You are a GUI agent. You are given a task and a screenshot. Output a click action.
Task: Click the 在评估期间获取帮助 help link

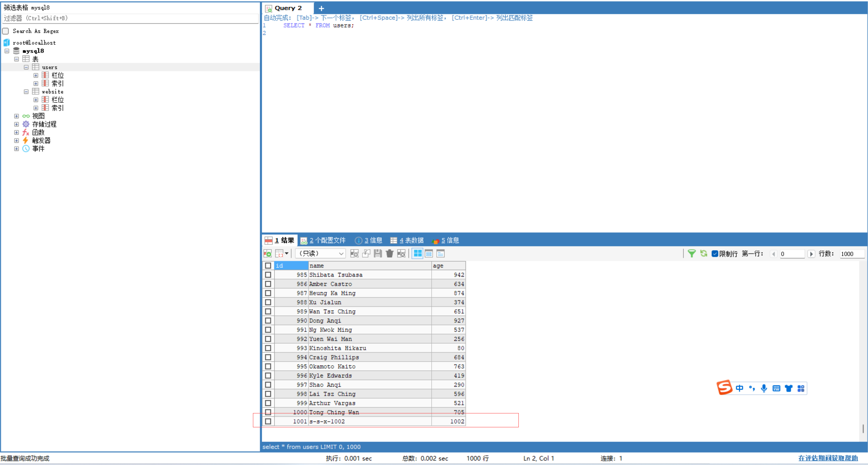click(828, 458)
